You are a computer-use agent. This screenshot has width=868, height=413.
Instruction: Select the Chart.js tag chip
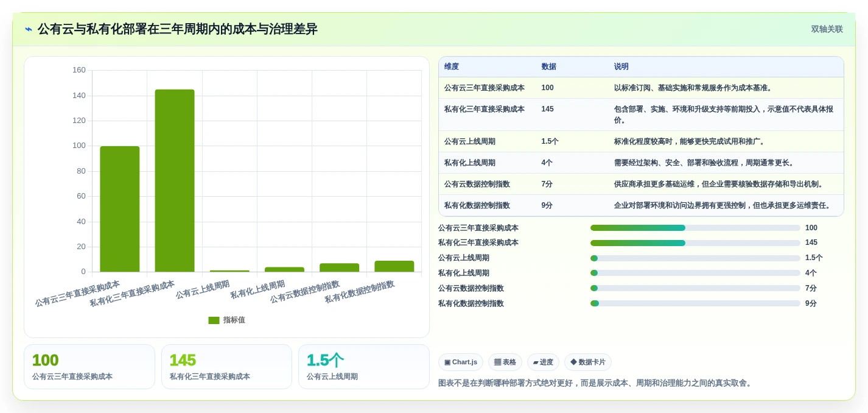click(x=461, y=362)
